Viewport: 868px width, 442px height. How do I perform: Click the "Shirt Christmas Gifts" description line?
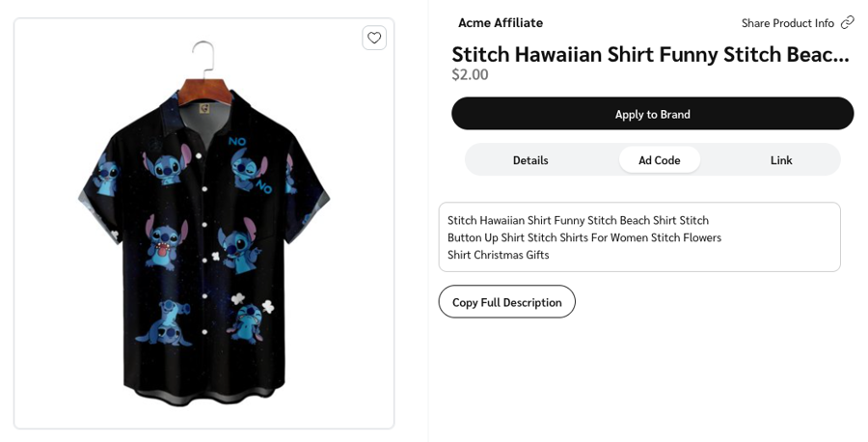coord(498,255)
